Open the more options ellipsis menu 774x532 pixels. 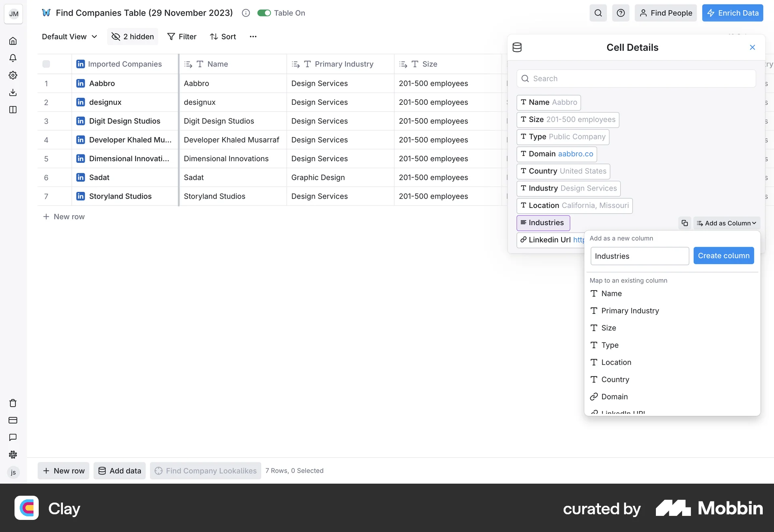(253, 36)
